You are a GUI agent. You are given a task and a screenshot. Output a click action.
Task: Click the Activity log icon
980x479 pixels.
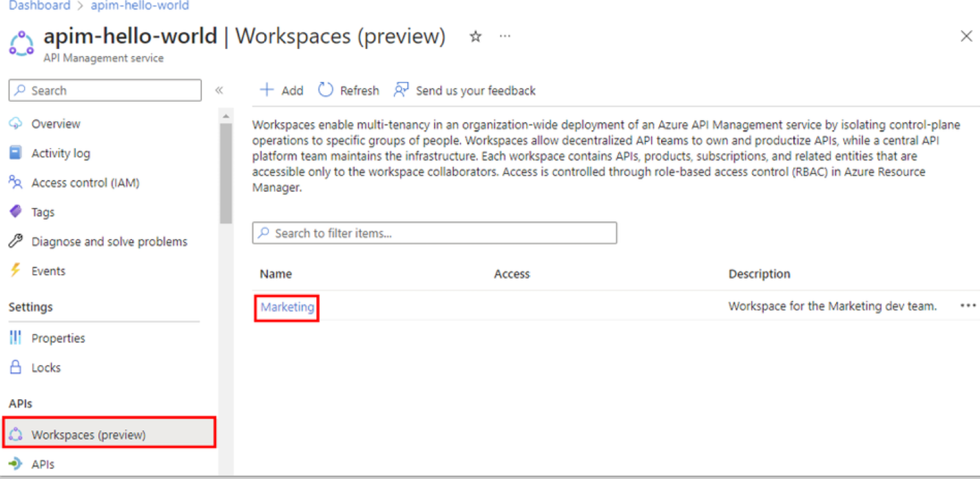pyautogui.click(x=15, y=153)
